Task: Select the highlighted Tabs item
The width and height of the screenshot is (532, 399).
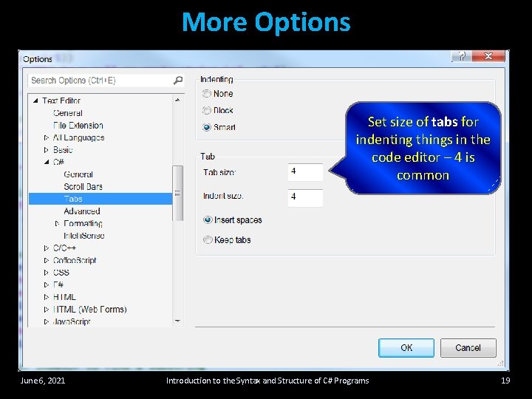Action: pos(100,199)
